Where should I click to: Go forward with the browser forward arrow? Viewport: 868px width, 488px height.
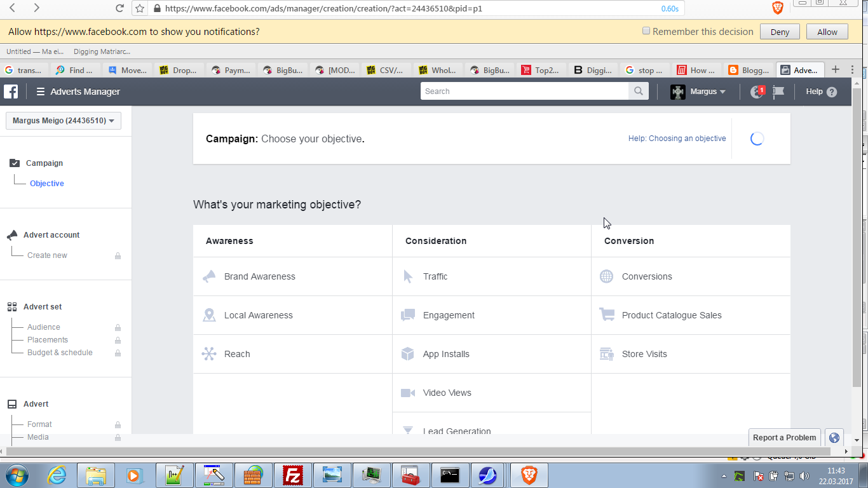(x=36, y=8)
